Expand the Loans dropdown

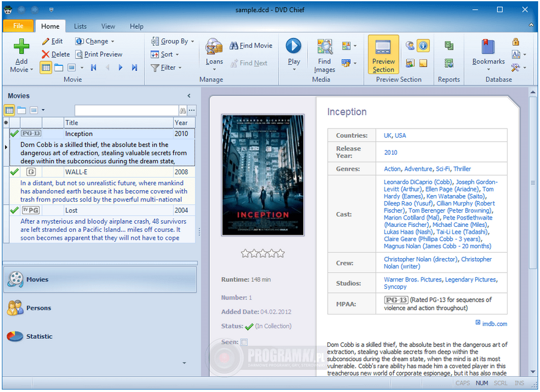pos(214,69)
